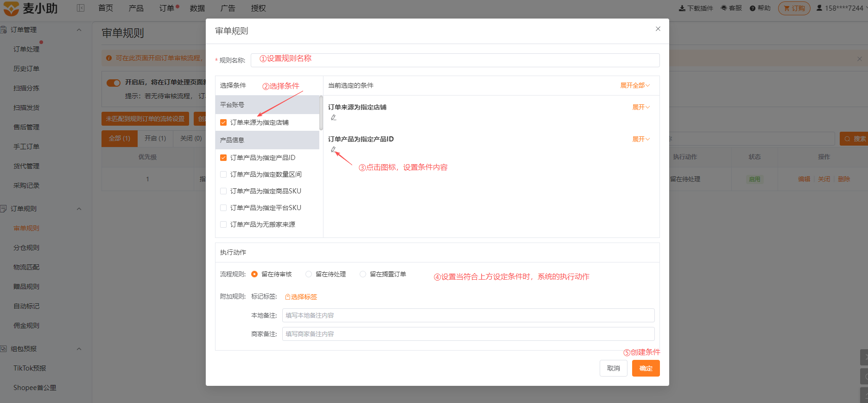Open TikTok预报 in the sidebar
The image size is (868, 403).
[30, 368]
